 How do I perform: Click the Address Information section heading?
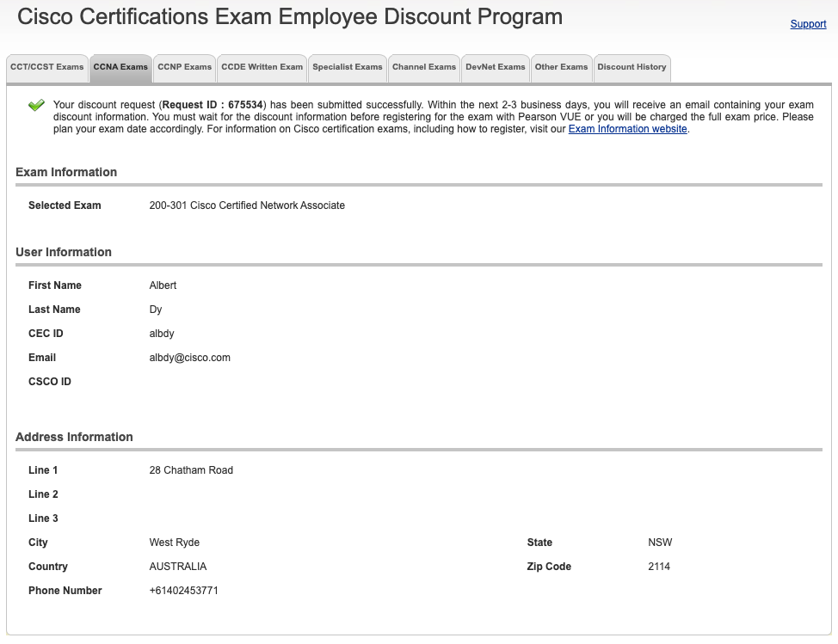click(x=74, y=437)
